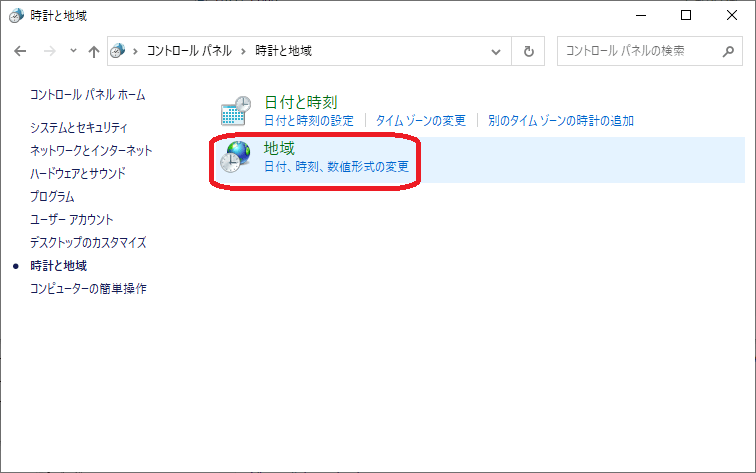The image size is (756, 473).
Task: Click the title bar window icon
Action: pos(14,15)
